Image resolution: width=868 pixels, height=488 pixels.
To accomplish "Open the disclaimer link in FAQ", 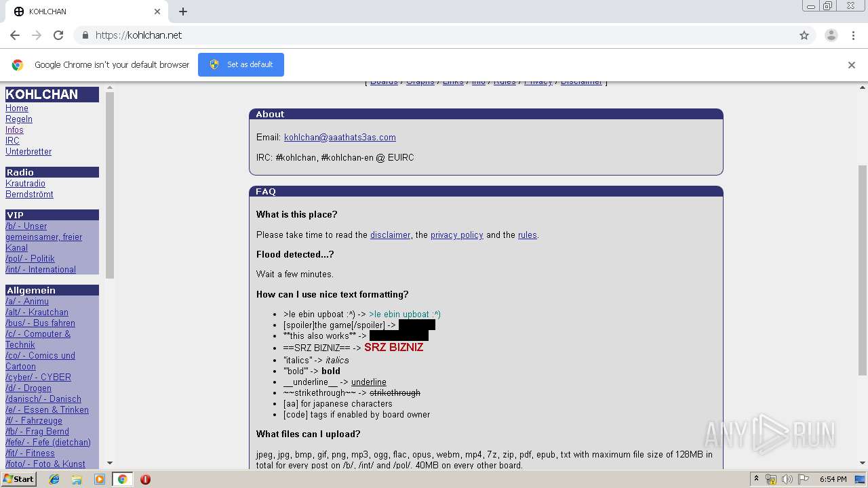I will (x=390, y=235).
